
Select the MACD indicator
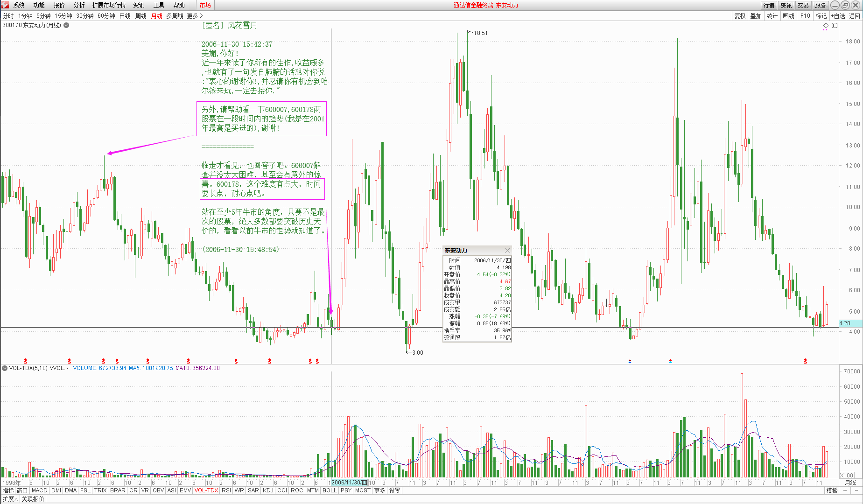[39, 490]
